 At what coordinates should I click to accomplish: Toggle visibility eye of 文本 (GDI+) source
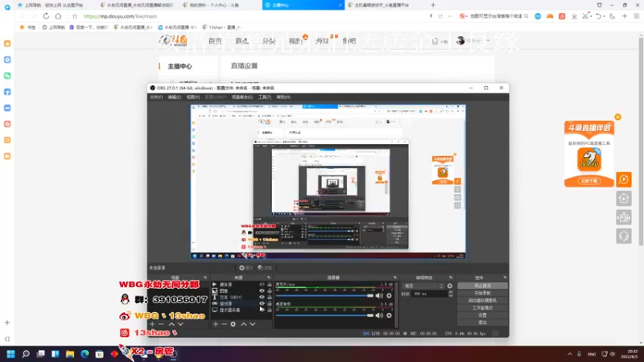tap(262, 297)
